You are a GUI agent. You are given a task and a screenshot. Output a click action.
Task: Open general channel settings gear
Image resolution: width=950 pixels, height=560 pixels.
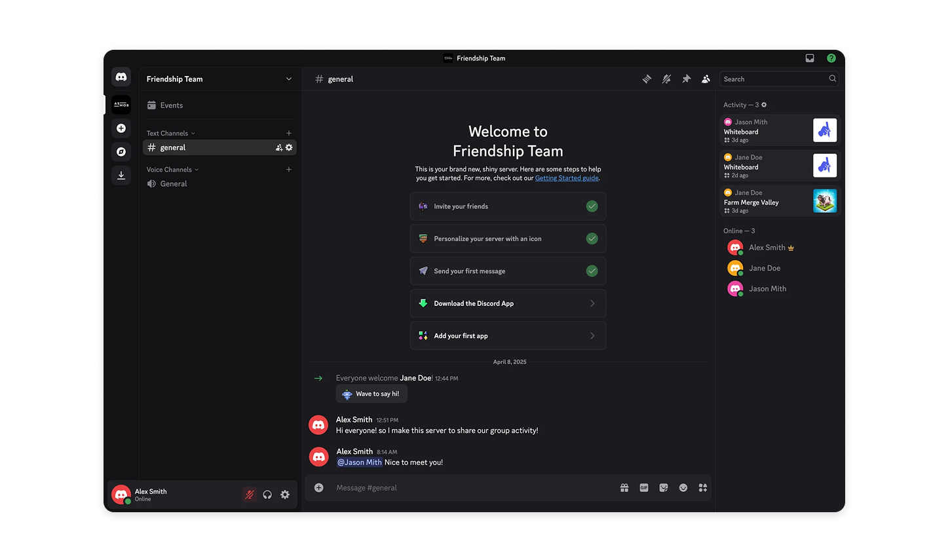(x=289, y=147)
